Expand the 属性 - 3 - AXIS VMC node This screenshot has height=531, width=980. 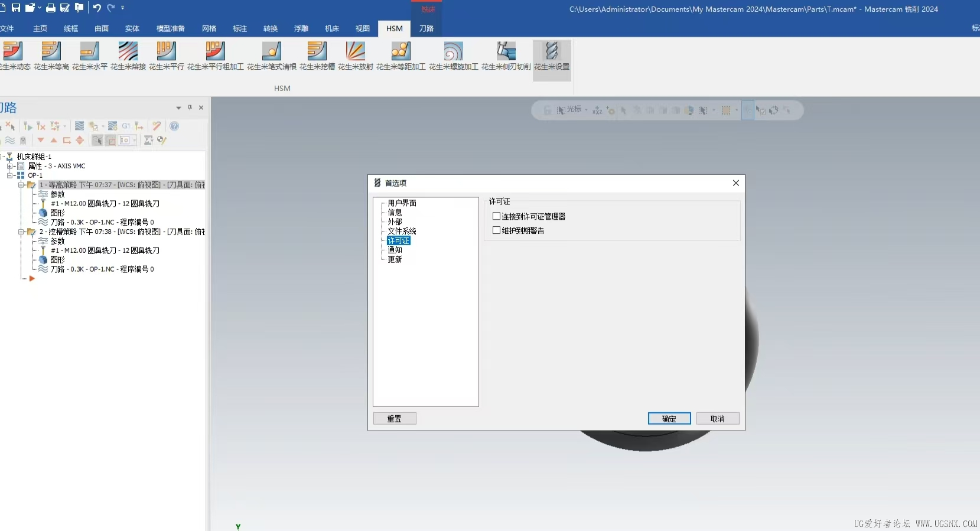tap(10, 166)
